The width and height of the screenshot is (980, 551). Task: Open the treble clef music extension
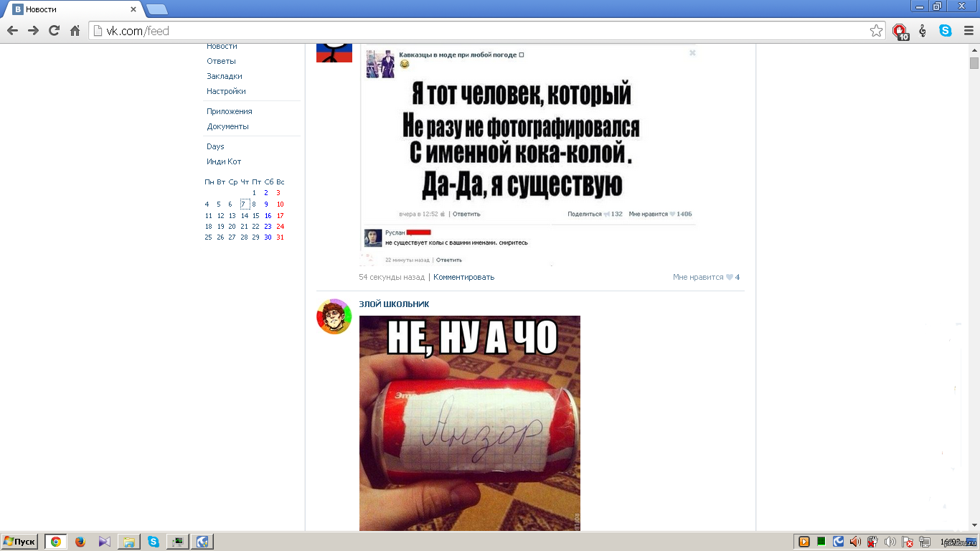point(923,31)
